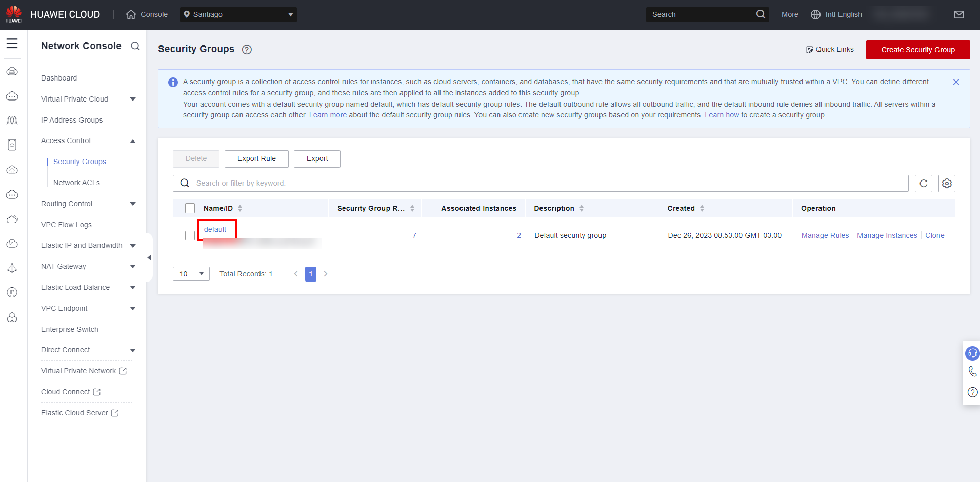Open the hamburger service list menu

click(12, 44)
